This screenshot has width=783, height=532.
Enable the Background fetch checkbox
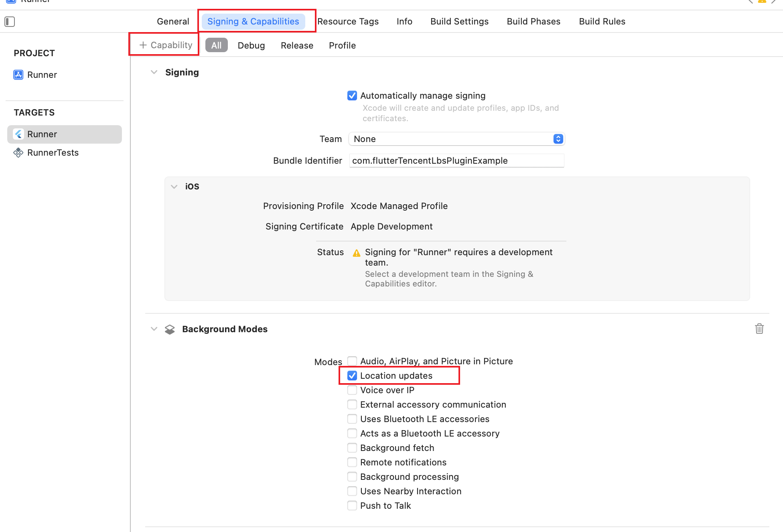(x=352, y=448)
